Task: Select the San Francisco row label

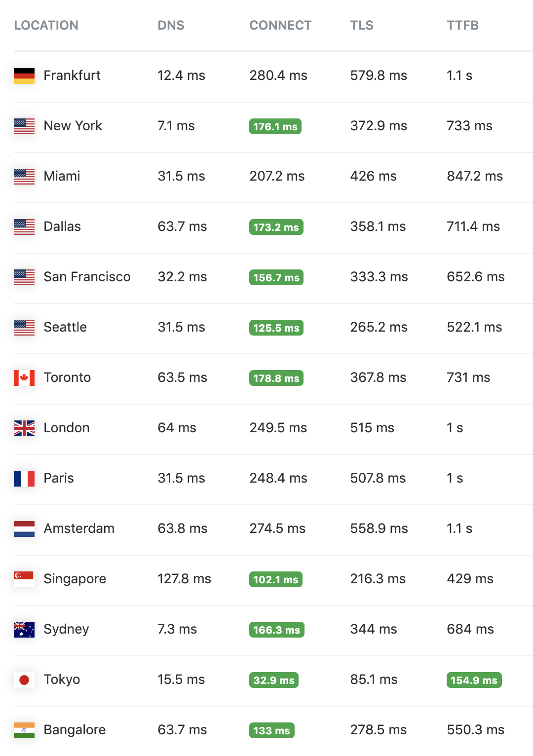Action: [x=87, y=277]
